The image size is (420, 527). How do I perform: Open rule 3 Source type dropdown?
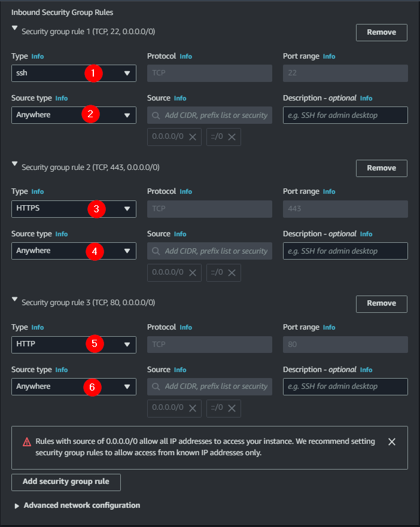pos(74,386)
